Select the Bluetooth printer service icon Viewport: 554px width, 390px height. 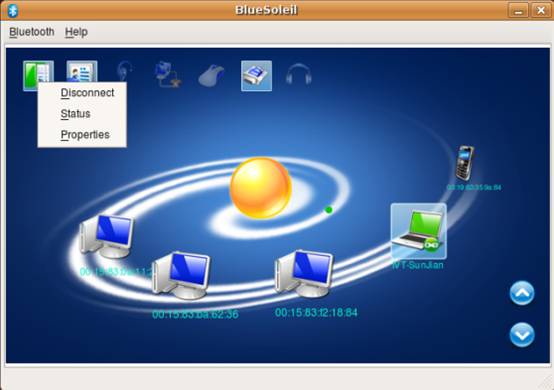tap(257, 76)
